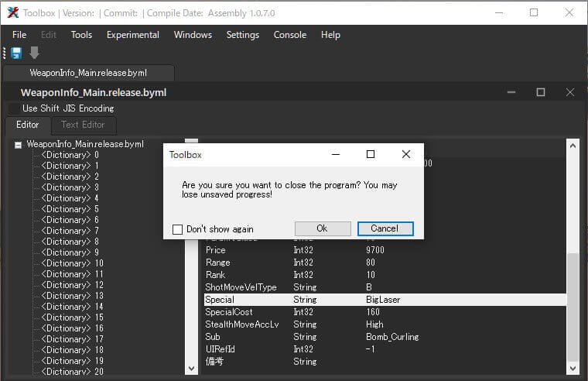The image size is (588, 381).
Task: Confirm closing with the Ok button
Action: click(x=323, y=228)
